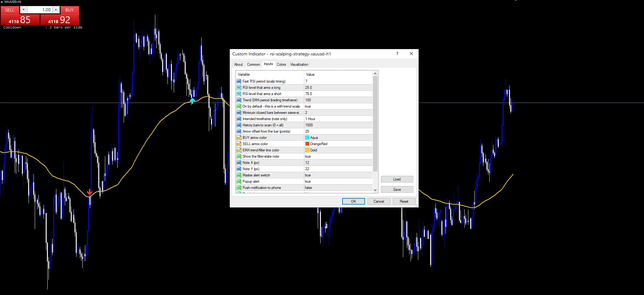Screen dimensions: 644x295
Task: Click the inputs list vertical scrollbar thumb
Action: [375, 124]
